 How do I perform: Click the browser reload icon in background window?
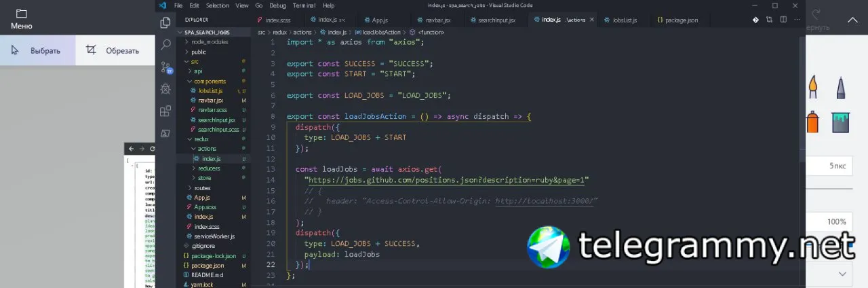tap(152, 149)
